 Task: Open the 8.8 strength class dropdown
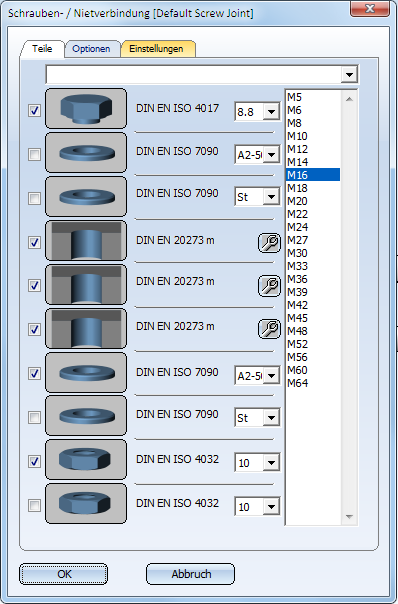pyautogui.click(x=271, y=112)
